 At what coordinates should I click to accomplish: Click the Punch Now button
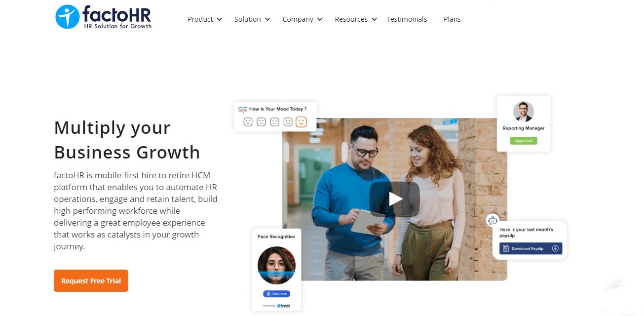point(276,294)
